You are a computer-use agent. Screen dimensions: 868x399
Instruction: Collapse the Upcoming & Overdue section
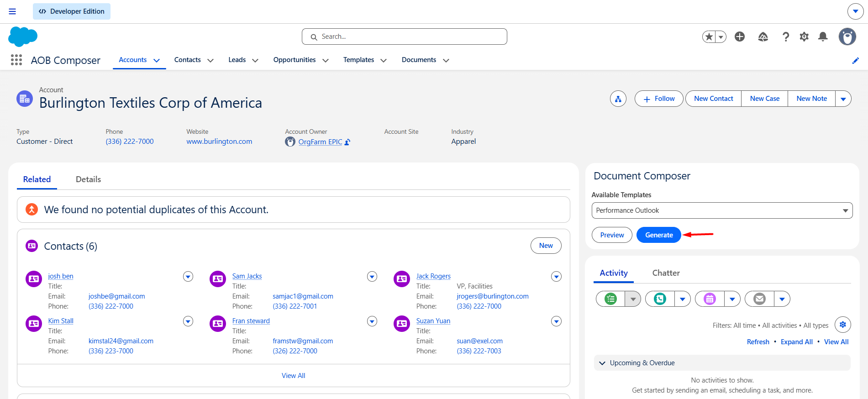tap(602, 363)
